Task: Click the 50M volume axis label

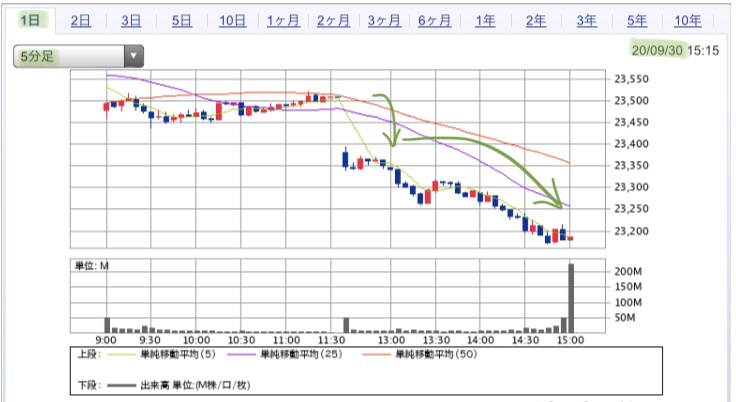Action: (625, 318)
